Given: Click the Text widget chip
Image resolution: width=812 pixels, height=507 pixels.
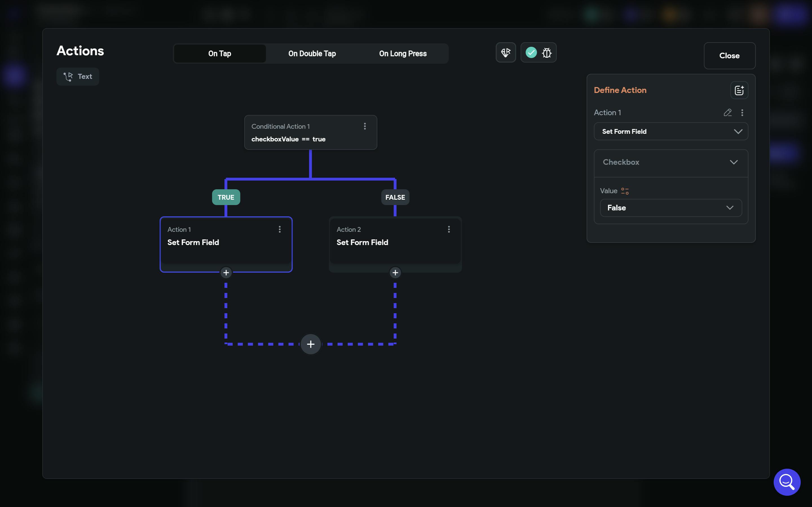Looking at the screenshot, I should 78,76.
